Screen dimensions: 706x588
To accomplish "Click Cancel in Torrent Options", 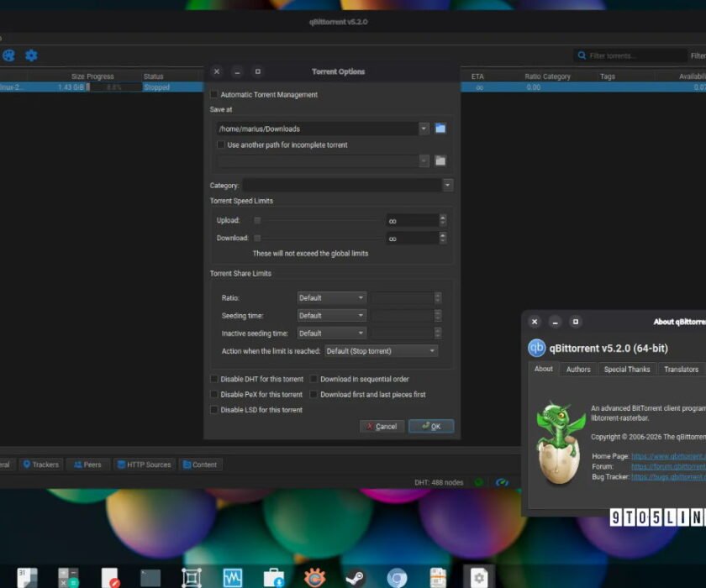I will [x=382, y=426].
